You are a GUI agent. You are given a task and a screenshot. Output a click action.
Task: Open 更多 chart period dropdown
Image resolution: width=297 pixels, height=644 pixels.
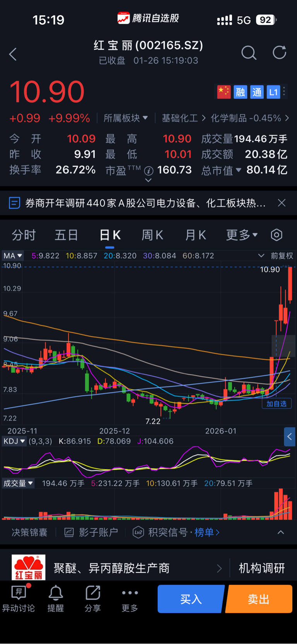(x=242, y=235)
